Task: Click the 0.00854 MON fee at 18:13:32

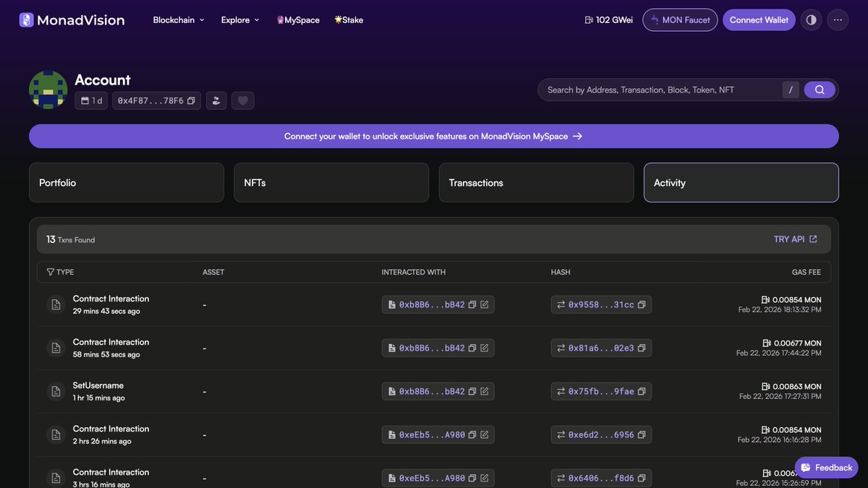Action: 791,299
